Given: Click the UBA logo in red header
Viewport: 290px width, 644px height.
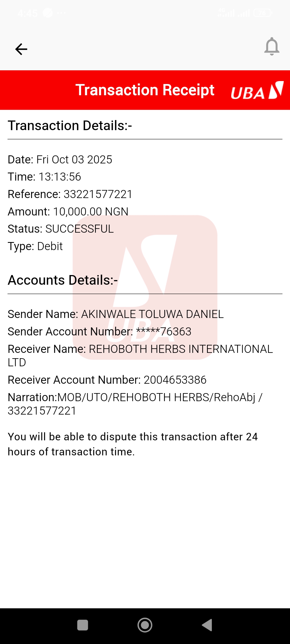Looking at the screenshot, I should point(257,91).
